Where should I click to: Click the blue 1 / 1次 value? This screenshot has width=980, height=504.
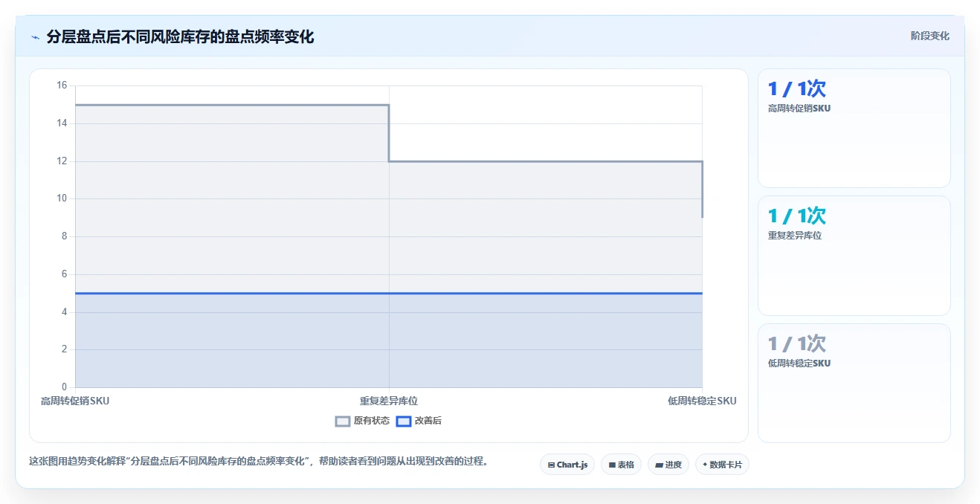(797, 89)
